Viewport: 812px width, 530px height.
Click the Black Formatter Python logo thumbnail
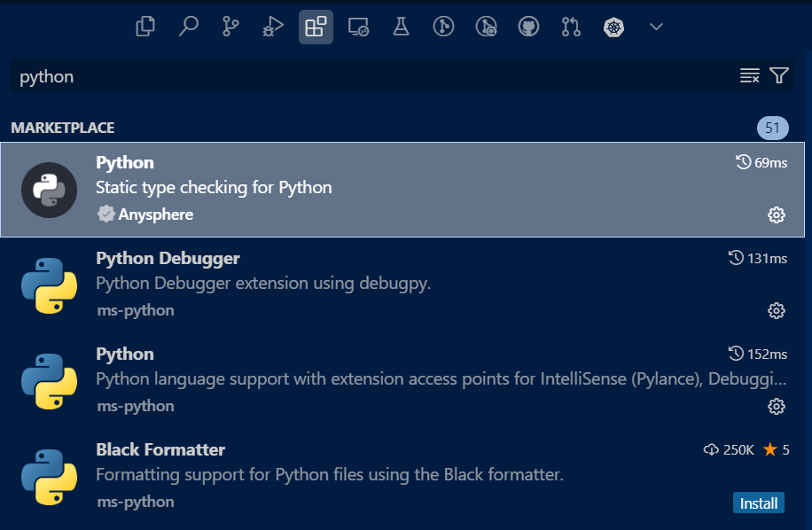49,477
